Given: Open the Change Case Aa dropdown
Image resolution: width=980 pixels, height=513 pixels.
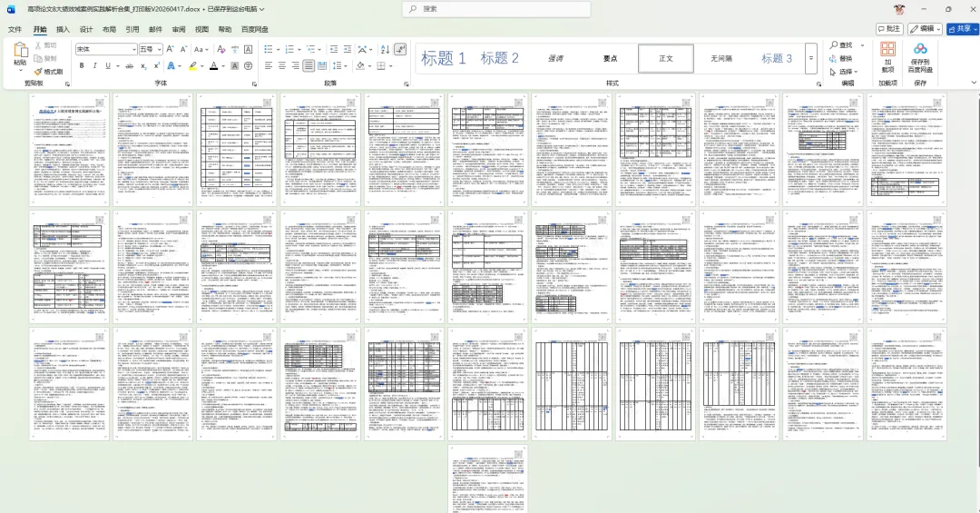Looking at the screenshot, I should coord(201,49).
